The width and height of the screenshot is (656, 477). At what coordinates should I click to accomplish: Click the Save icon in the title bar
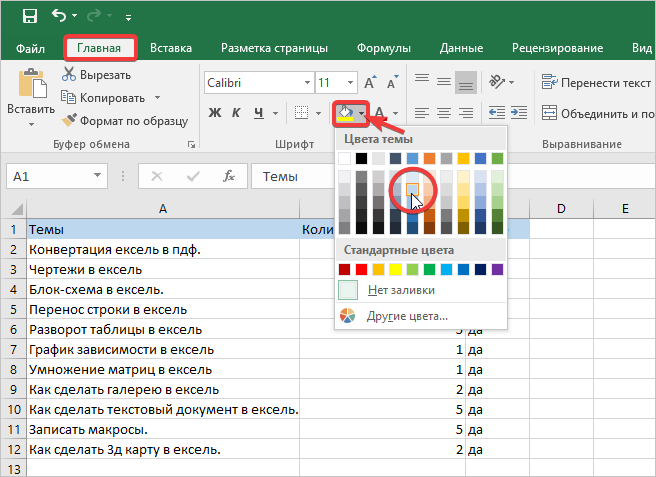(x=31, y=16)
